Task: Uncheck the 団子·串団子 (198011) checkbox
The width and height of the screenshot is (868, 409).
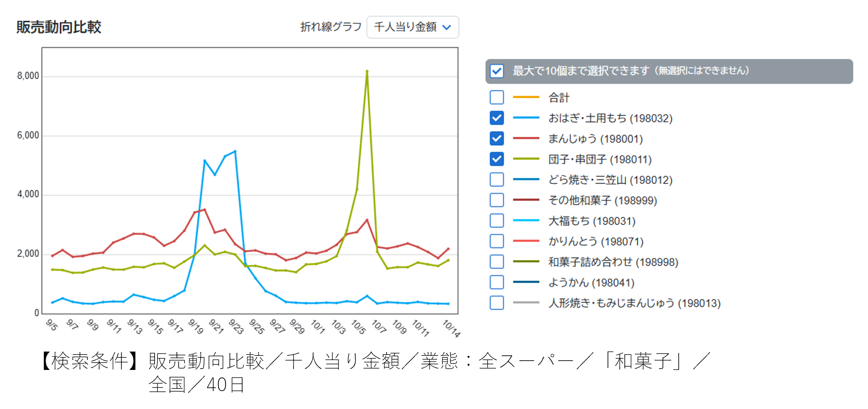Action: (x=496, y=159)
